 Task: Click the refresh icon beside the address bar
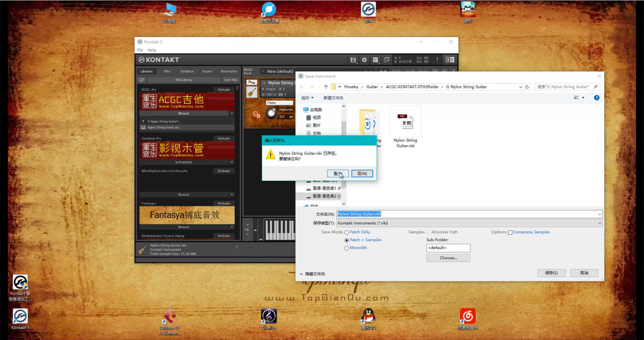[527, 87]
